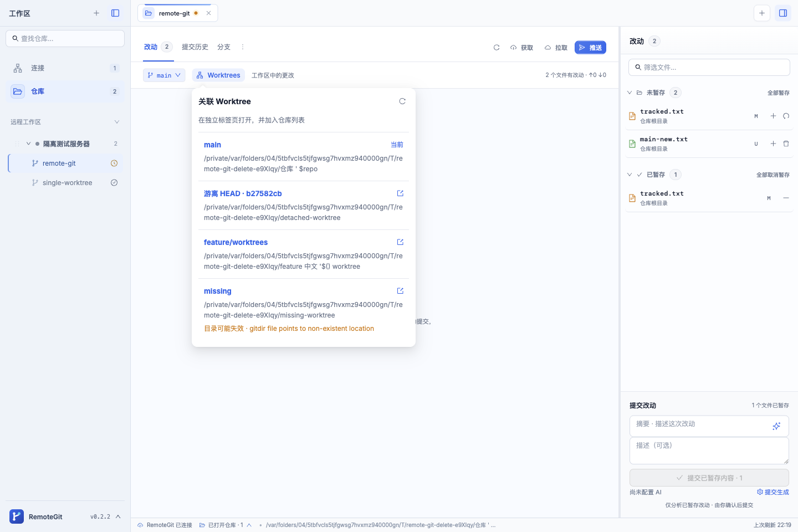Viewport: 798px width, 532px height.
Task: Switch to the 提交历史 tab
Action: pos(195,47)
